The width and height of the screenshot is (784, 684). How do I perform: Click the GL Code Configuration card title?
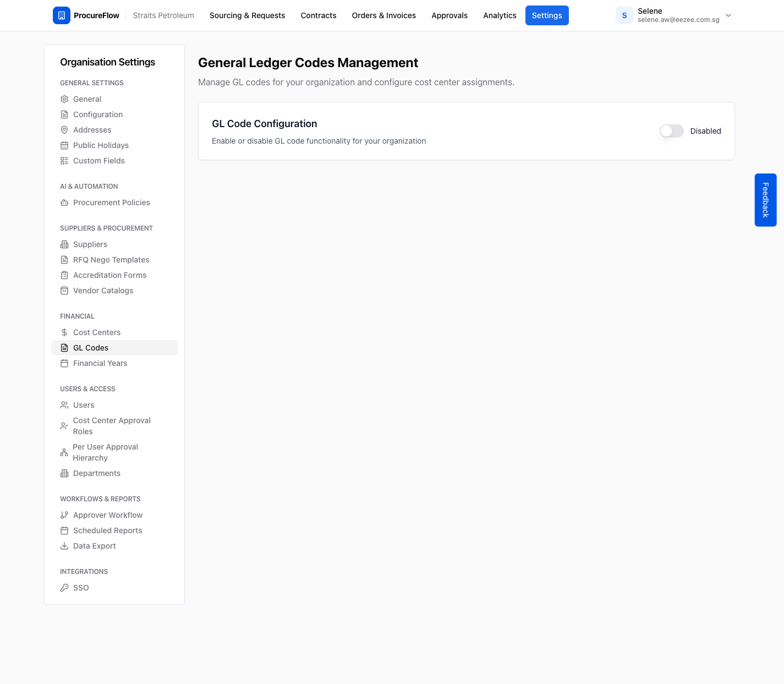(x=265, y=124)
